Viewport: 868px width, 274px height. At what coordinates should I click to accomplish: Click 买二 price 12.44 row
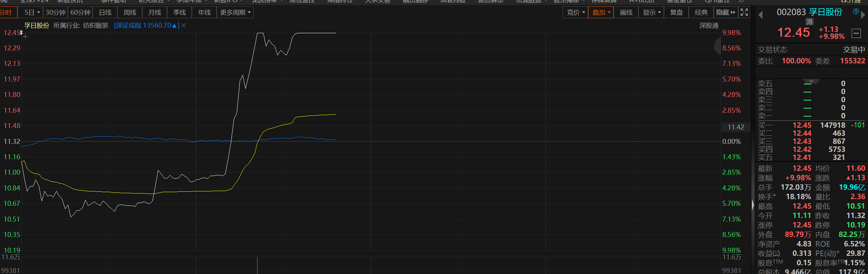coord(811,133)
